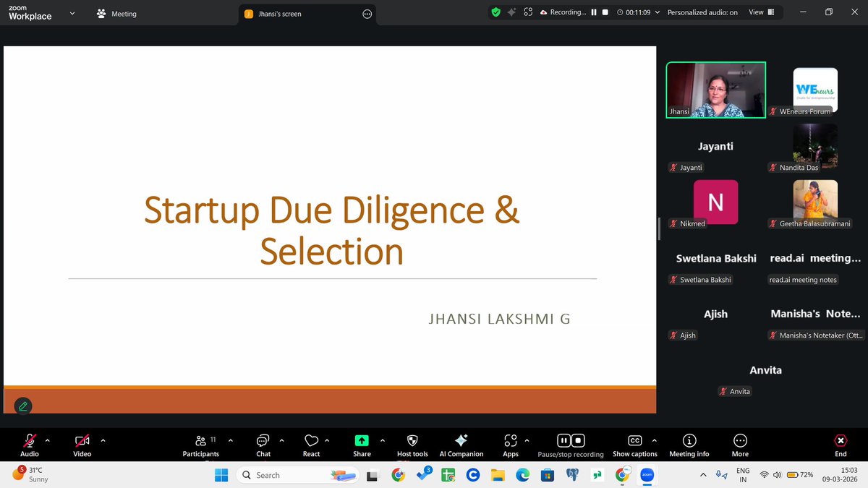Select the WEneurs Forum participant tile
Screen dimensions: 868x488
[x=815, y=90]
